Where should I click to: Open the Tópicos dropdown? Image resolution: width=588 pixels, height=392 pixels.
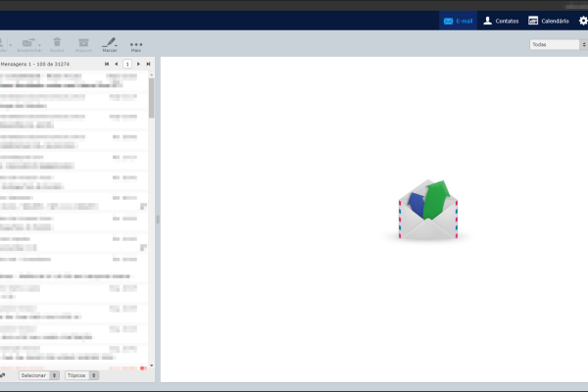pos(80,375)
